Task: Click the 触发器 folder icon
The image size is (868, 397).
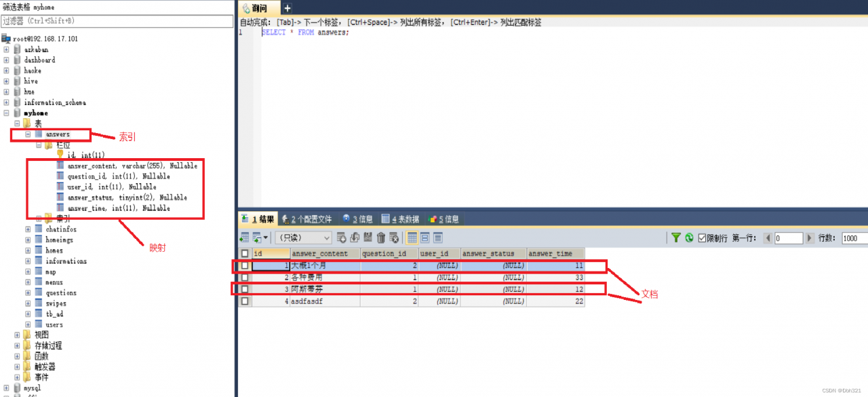Action: [27, 367]
